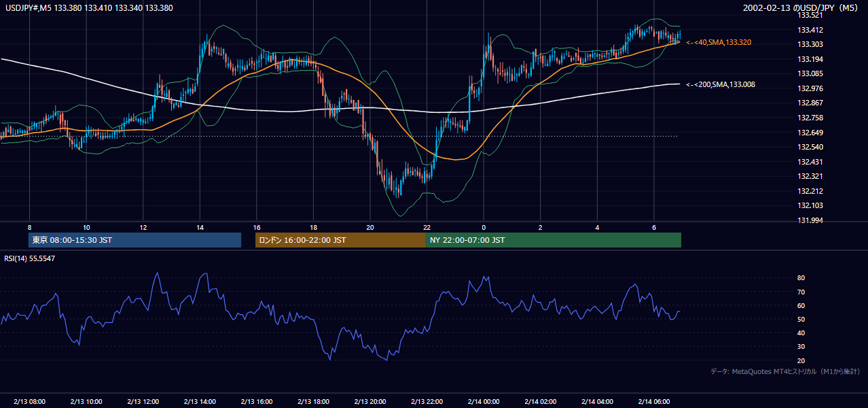Click the 2/13 08:00 time axis label
Image resolution: width=868 pixels, height=408 pixels.
pos(29,401)
